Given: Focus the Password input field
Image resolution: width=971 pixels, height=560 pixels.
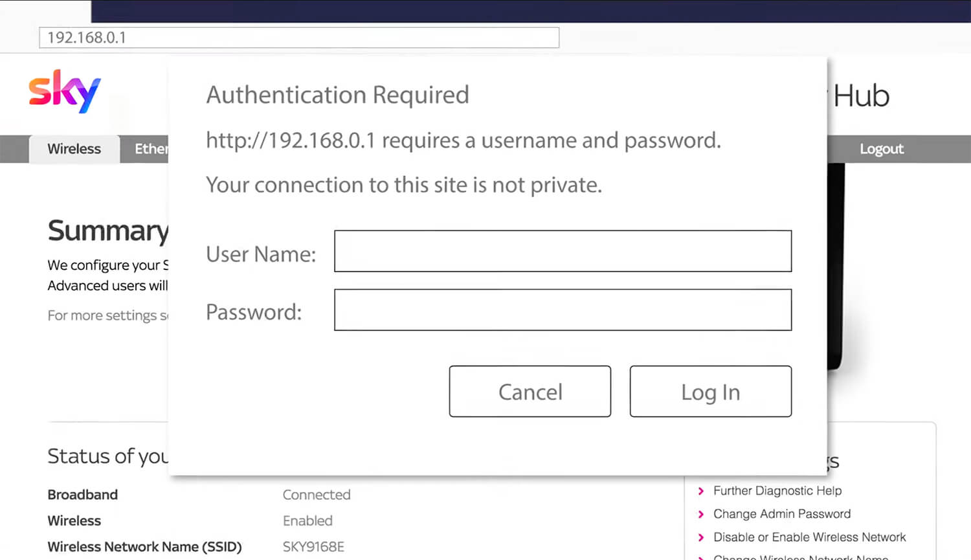Looking at the screenshot, I should tap(563, 310).
